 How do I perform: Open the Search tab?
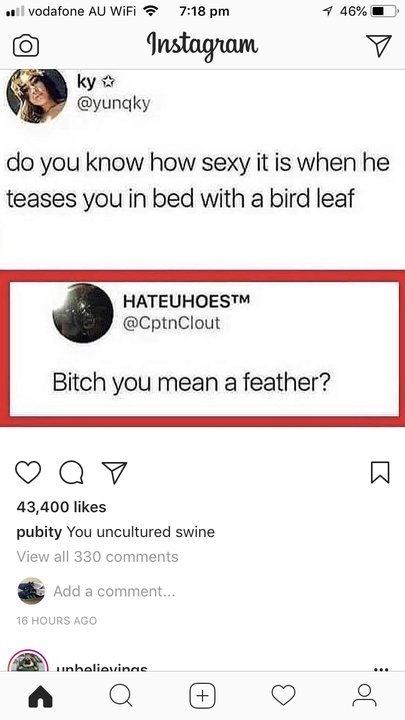[121, 696]
